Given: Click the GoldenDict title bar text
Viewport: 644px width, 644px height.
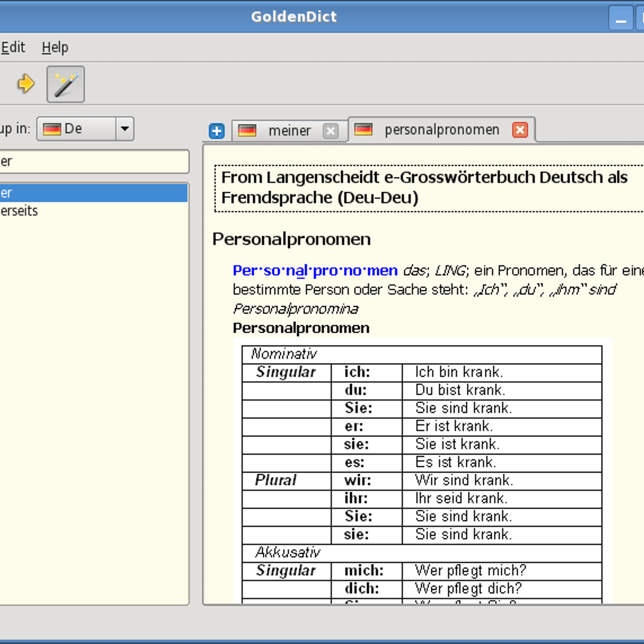Looking at the screenshot, I should coord(294,17).
